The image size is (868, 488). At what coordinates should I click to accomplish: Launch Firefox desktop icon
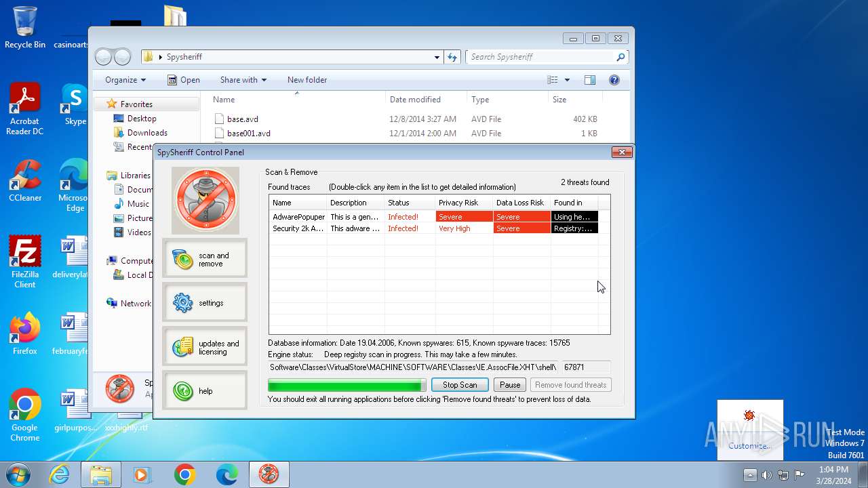pyautogui.click(x=25, y=333)
